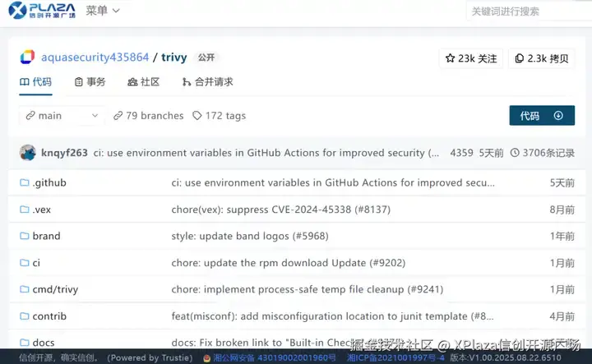Switch to the 合并请求 tab
Screen dimensions: 592x364
pos(208,82)
